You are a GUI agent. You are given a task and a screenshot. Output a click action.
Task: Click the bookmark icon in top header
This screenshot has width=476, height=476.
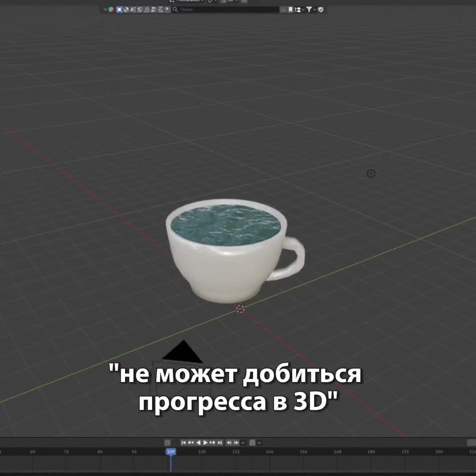coord(290,9)
